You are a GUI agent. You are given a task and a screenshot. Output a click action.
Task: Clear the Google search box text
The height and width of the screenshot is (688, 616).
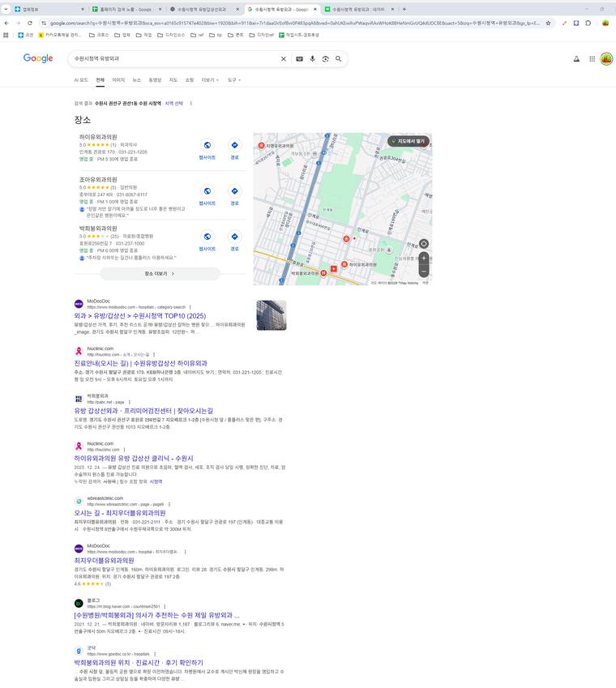point(284,59)
